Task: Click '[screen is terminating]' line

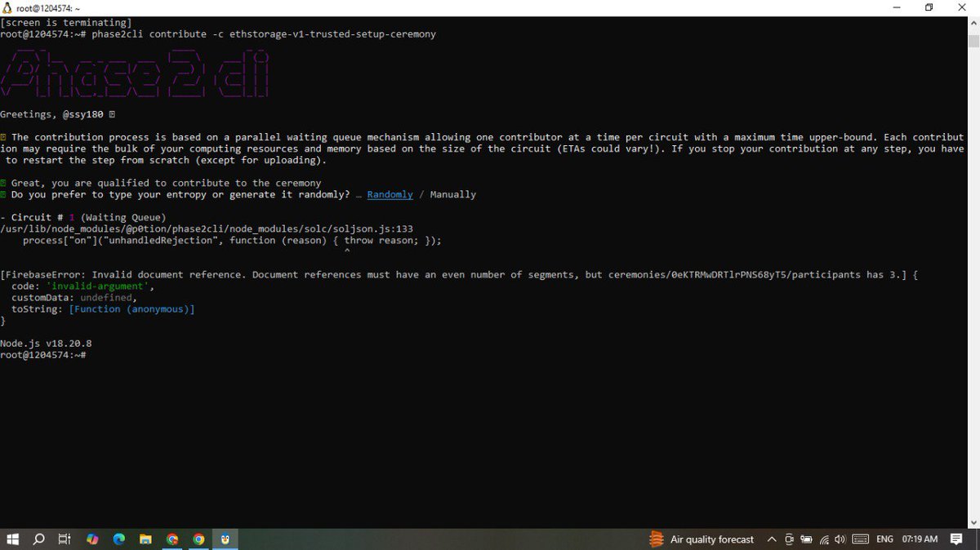Action: pos(66,23)
